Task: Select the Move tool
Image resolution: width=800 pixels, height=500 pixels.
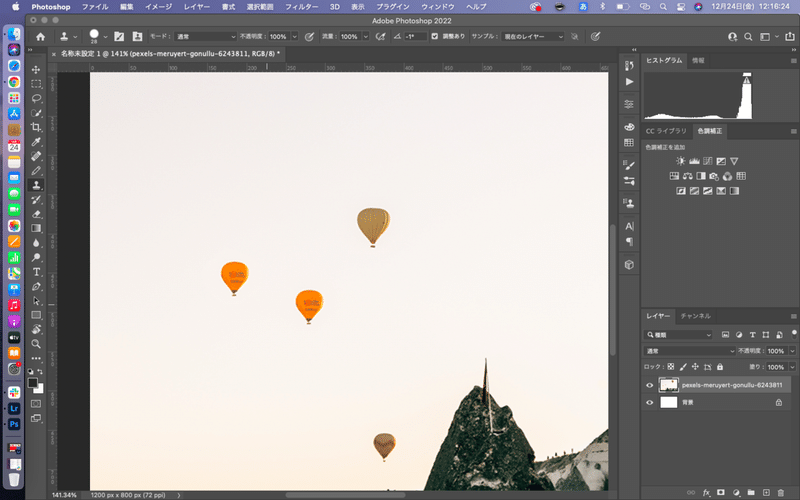Action: (36, 69)
